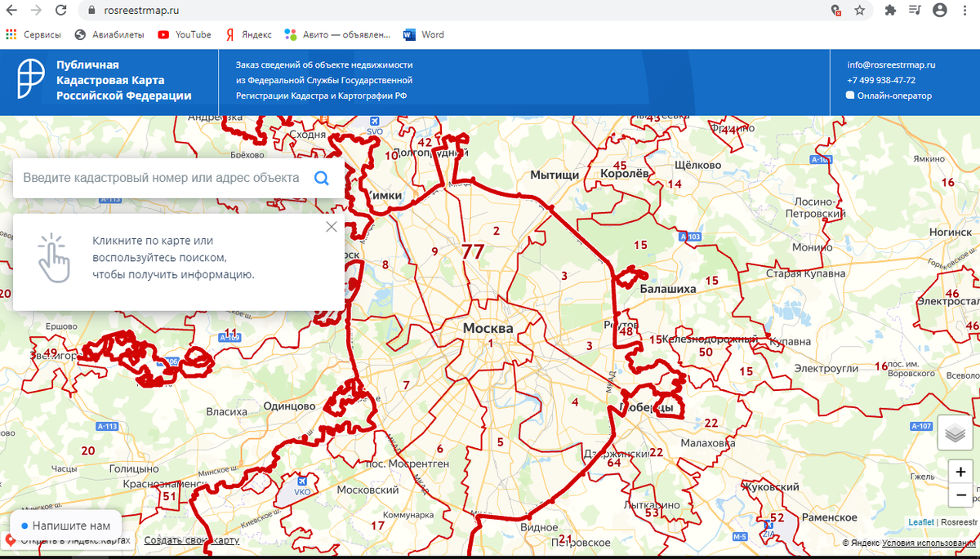Click the SVO airport marker
This screenshot has height=559, width=980.
point(375,126)
